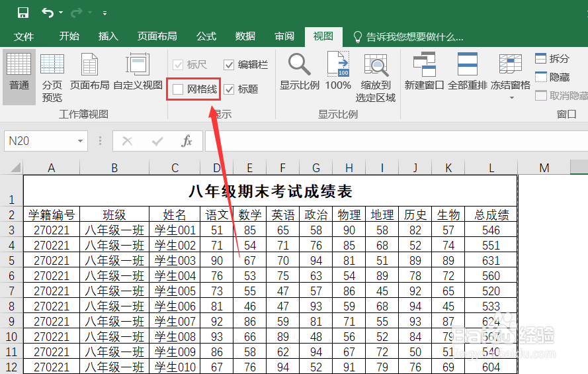Screen dimensions: 588x374
Task: Switch to the 插入 ribbon tab
Action: [108, 36]
